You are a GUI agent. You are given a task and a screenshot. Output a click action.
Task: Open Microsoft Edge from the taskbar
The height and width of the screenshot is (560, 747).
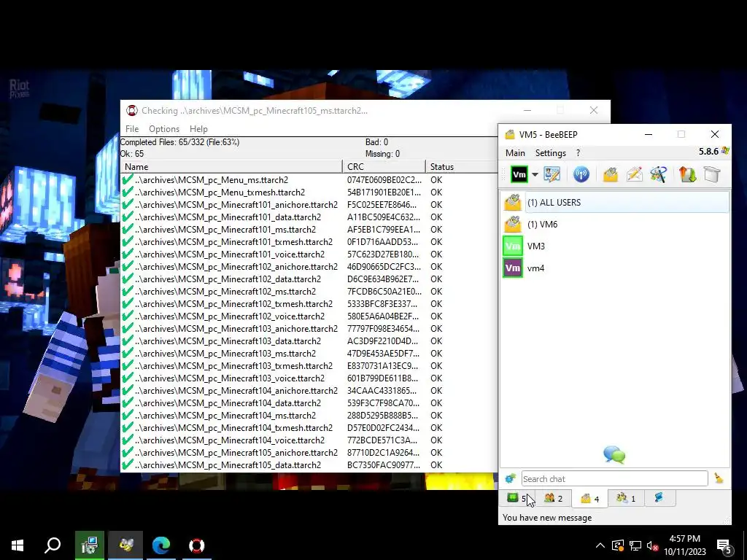coord(161,545)
